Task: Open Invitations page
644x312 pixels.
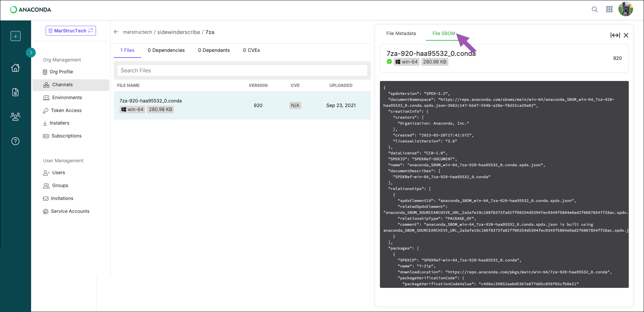Action: pos(62,198)
